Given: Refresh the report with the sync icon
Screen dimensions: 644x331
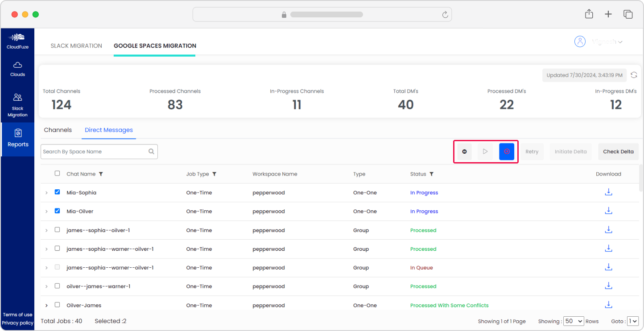Looking at the screenshot, I should click(x=634, y=75).
